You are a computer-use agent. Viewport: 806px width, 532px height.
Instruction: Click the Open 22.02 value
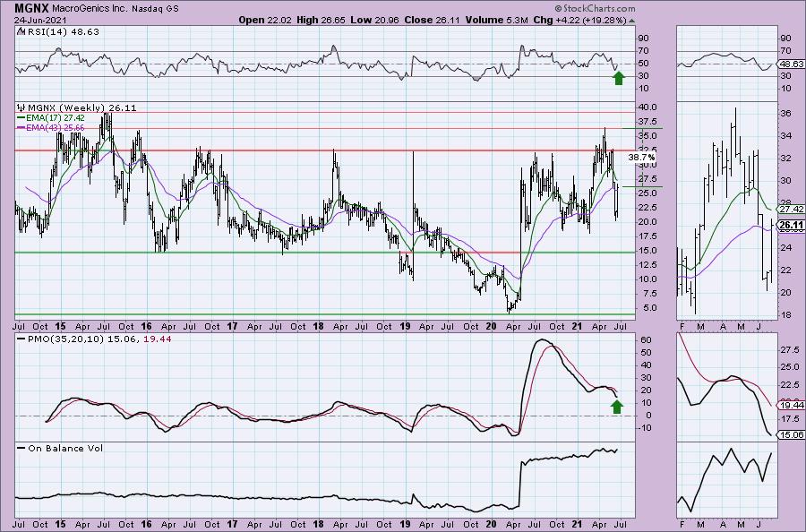pos(265,20)
